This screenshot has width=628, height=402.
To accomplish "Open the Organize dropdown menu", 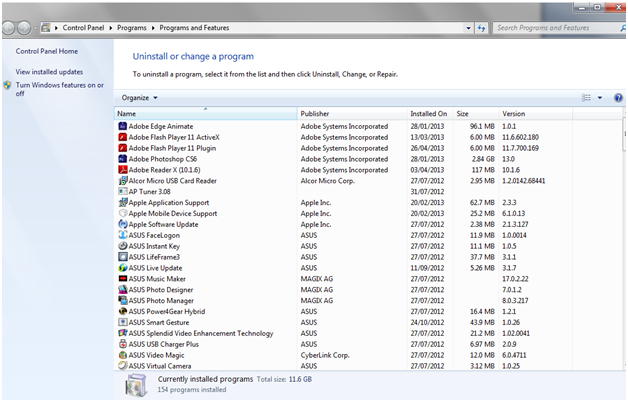I will coord(139,98).
